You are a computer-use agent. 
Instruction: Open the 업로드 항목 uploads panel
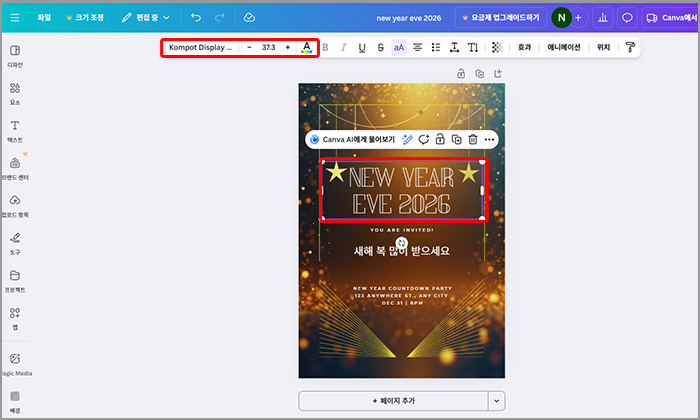click(x=15, y=206)
